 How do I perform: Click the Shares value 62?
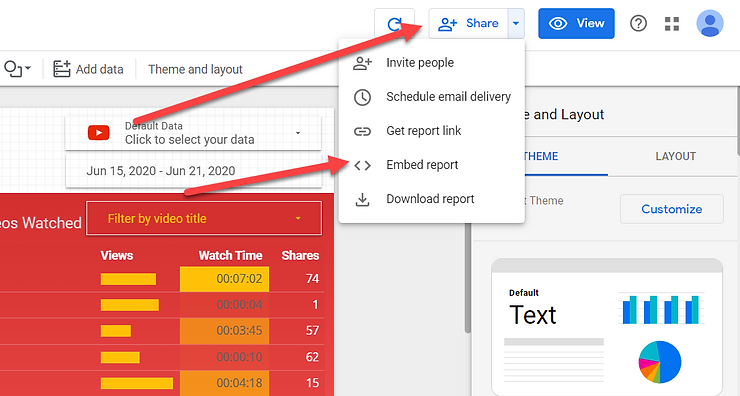pyautogui.click(x=312, y=357)
